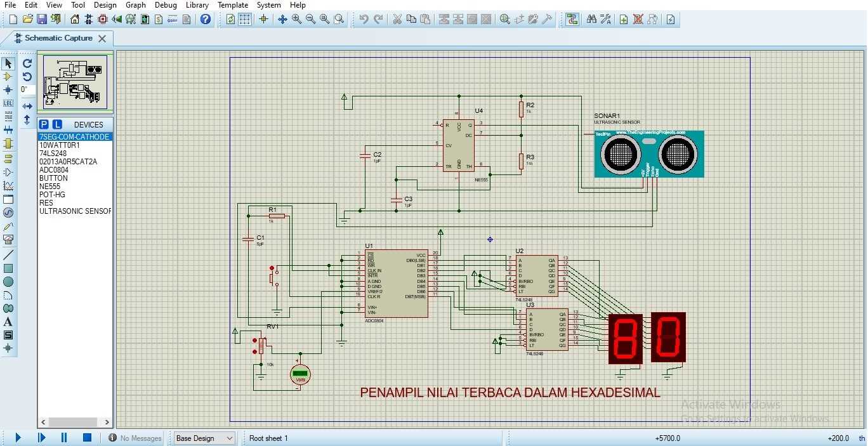Image resolution: width=868 pixels, height=446 pixels.
Task: Open the Design menu
Action: point(105,5)
